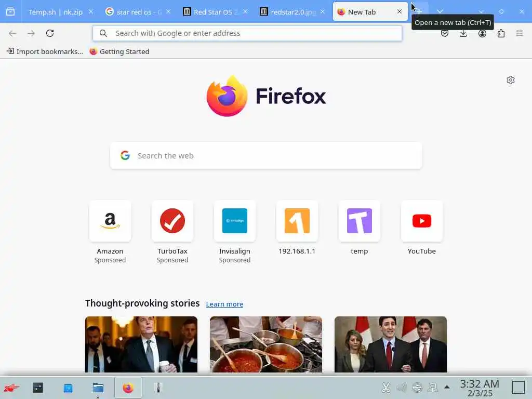Open the Pocket save icon

445,33
